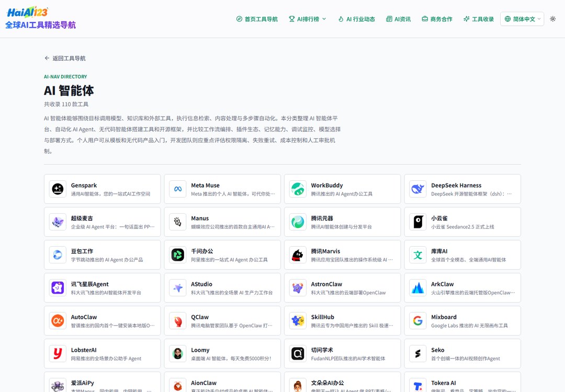Click the Mixboard Google G icon
The height and width of the screenshot is (392, 565).
click(417, 321)
